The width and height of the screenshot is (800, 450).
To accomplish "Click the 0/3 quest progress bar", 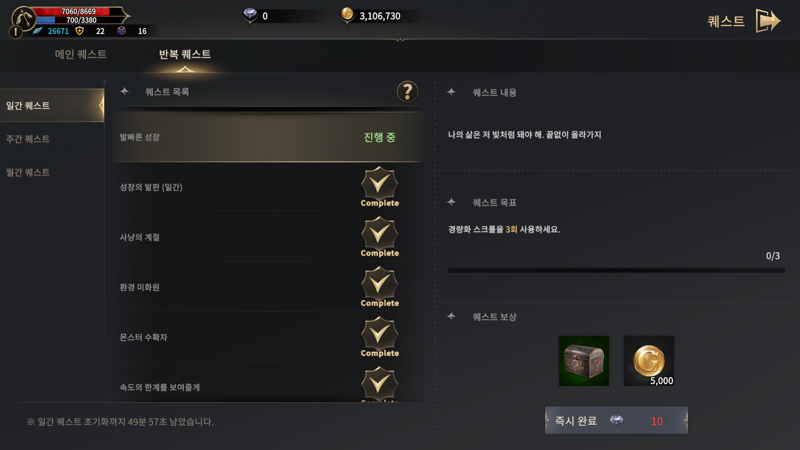I will click(x=616, y=270).
